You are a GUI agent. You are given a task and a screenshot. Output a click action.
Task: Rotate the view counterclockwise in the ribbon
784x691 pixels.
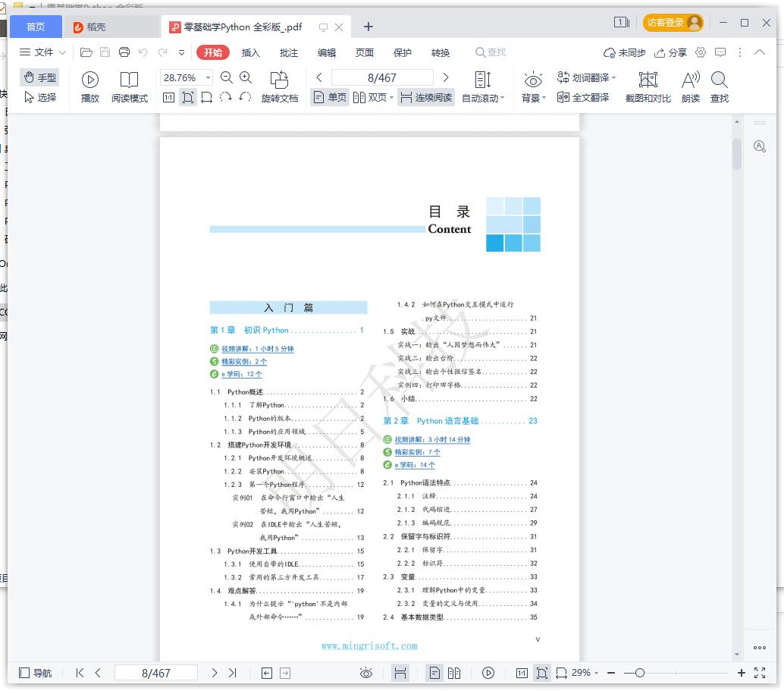pyautogui.click(x=245, y=97)
